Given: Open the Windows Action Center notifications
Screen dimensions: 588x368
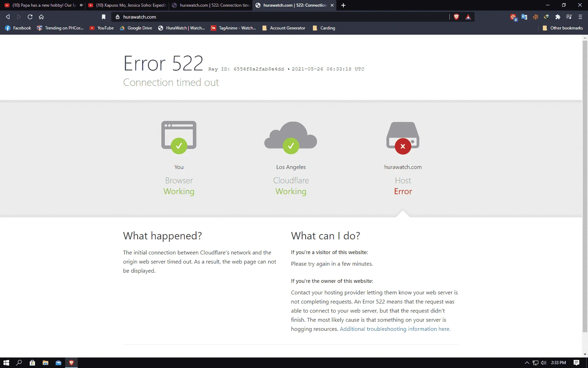Looking at the screenshot, I should pyautogui.click(x=576, y=363).
